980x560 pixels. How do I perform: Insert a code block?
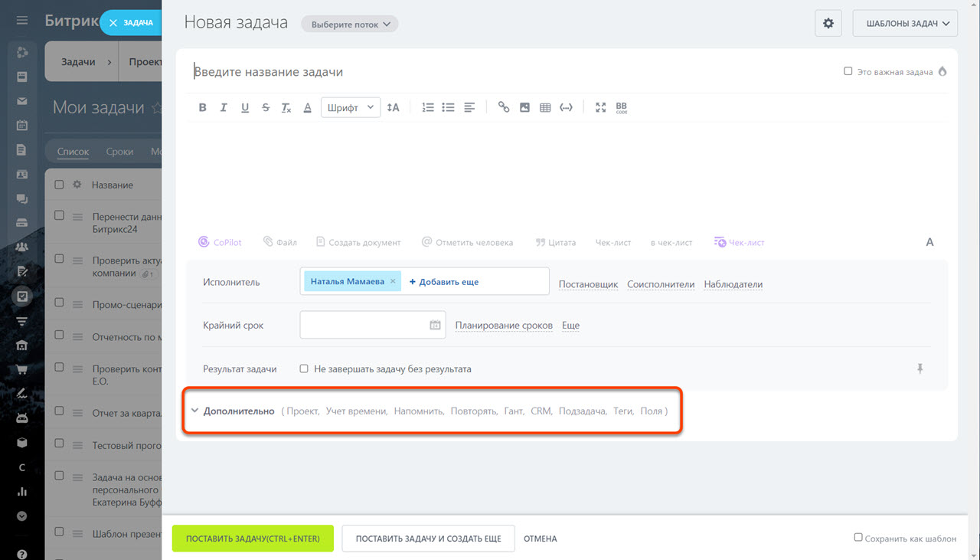566,107
